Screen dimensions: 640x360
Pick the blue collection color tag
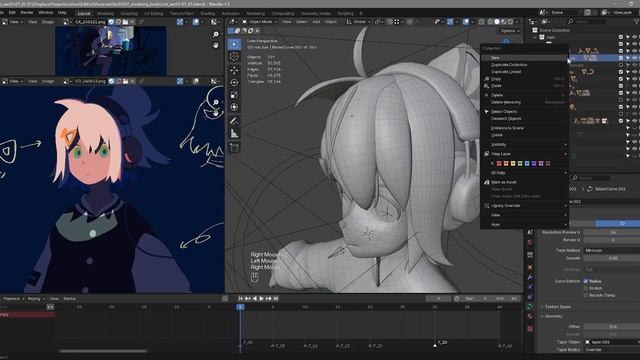coord(527,163)
